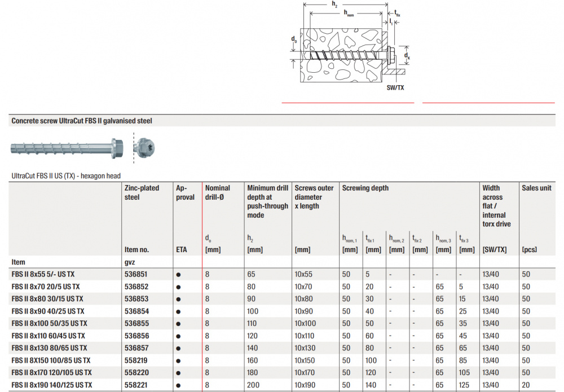Click the 'SW/TX' label under diagram
The height and width of the screenshot is (392, 564).
(395, 87)
